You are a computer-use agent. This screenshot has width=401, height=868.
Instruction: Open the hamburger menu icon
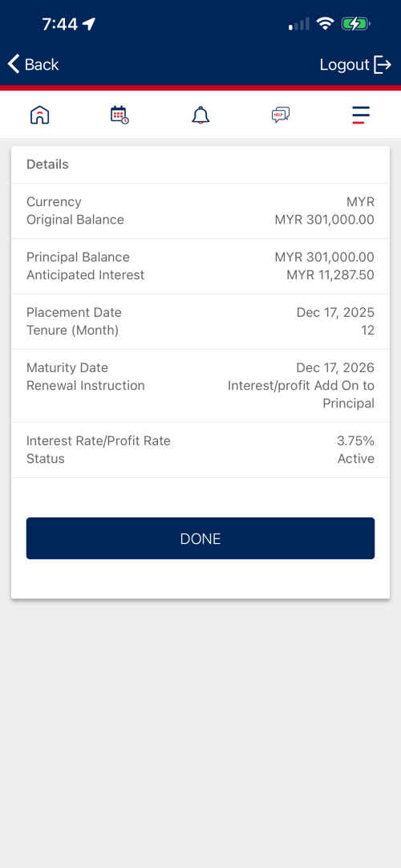[361, 115]
